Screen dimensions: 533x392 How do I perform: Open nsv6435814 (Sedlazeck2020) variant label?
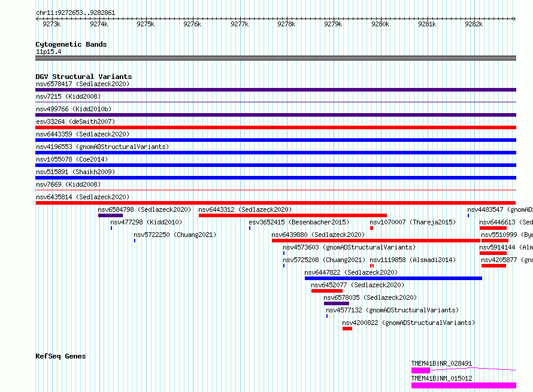point(83,197)
